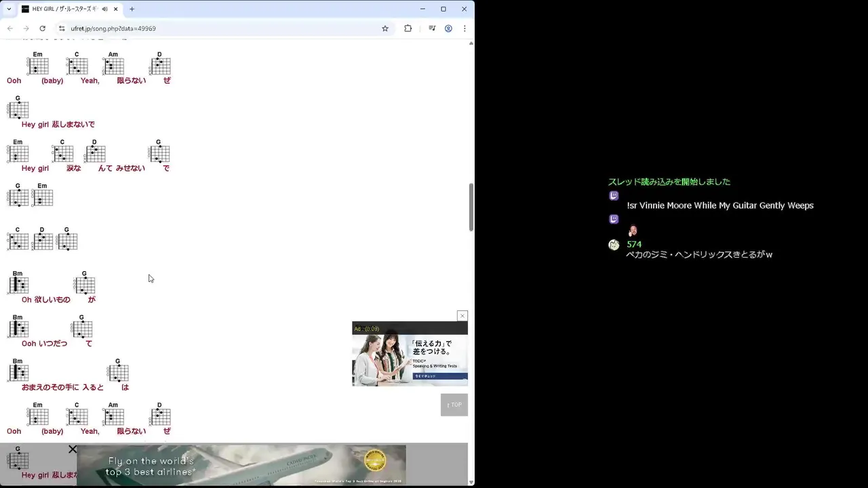868x488 pixels.
Task: Open the tab search dropdown arrow
Action: point(8,9)
